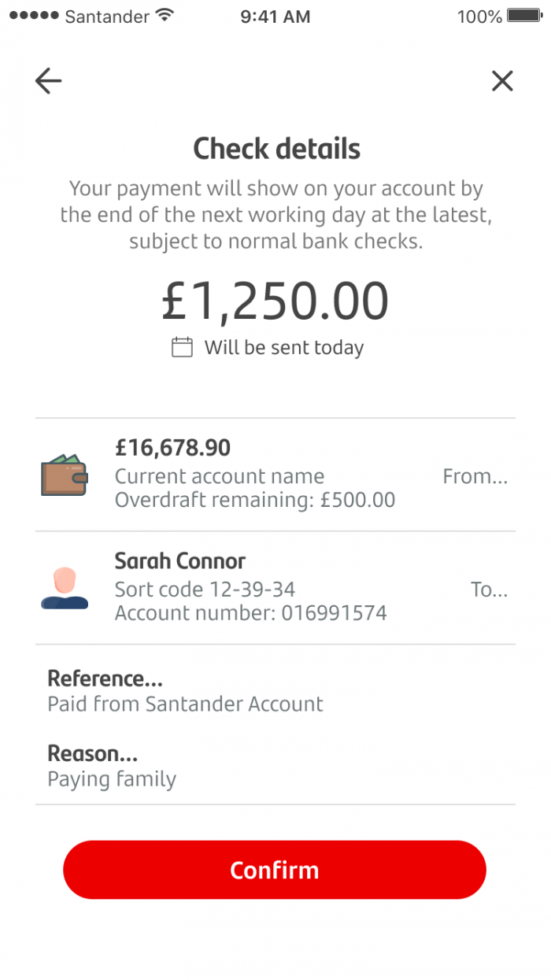
Task: Tap the £1,250.00 amount to edit it
Action: [x=275, y=299]
